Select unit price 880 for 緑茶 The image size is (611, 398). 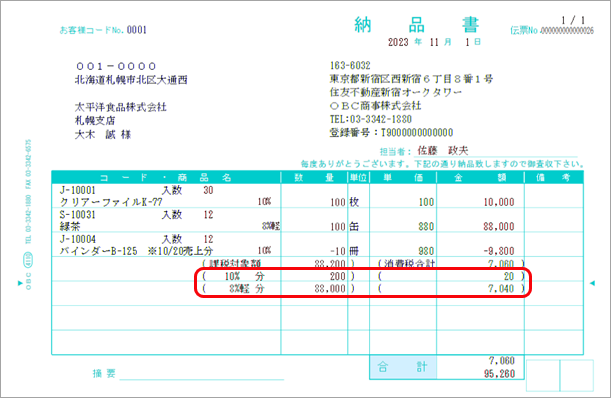coord(426,227)
